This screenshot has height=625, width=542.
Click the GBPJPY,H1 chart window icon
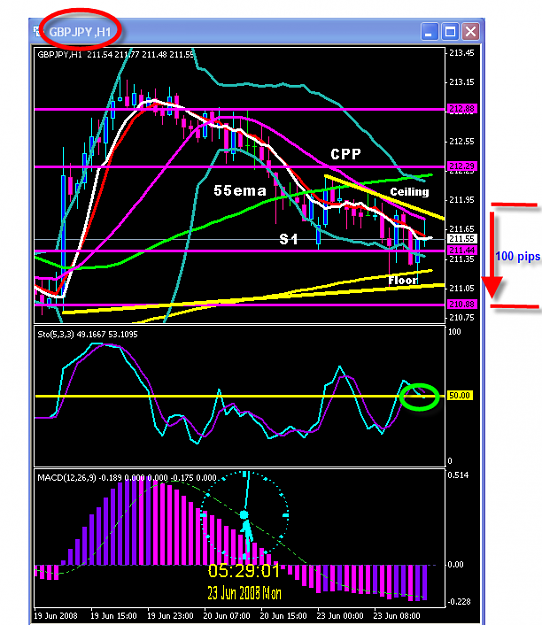[x=38, y=31]
